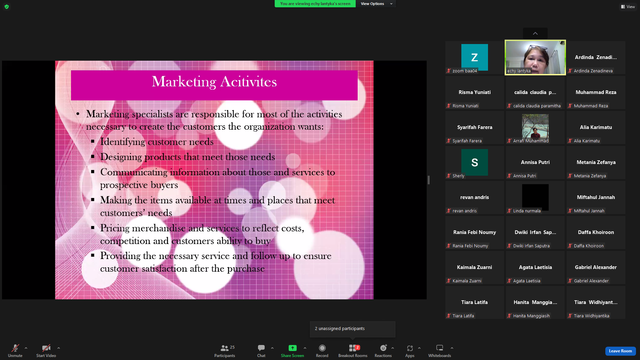Click the 'Identifying customer needs' bullet
640x360 pixels.
[x=157, y=142]
